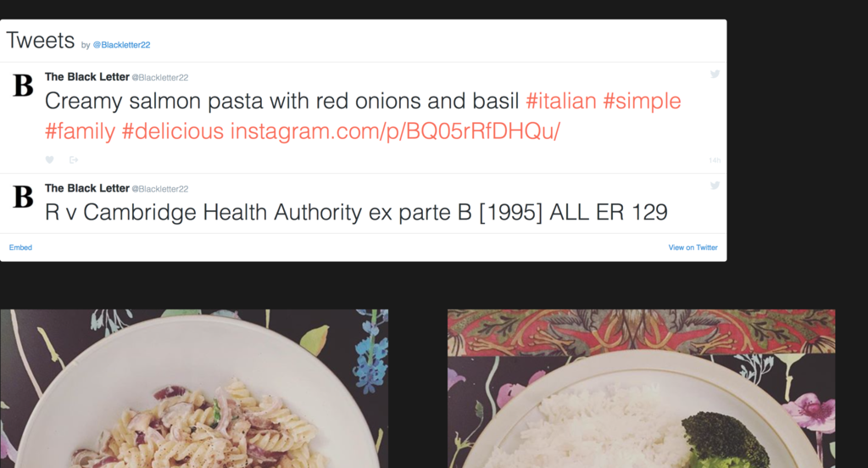The image size is (868, 468).
Task: Click Twitter bird icon on first tweet
Action: tap(715, 74)
